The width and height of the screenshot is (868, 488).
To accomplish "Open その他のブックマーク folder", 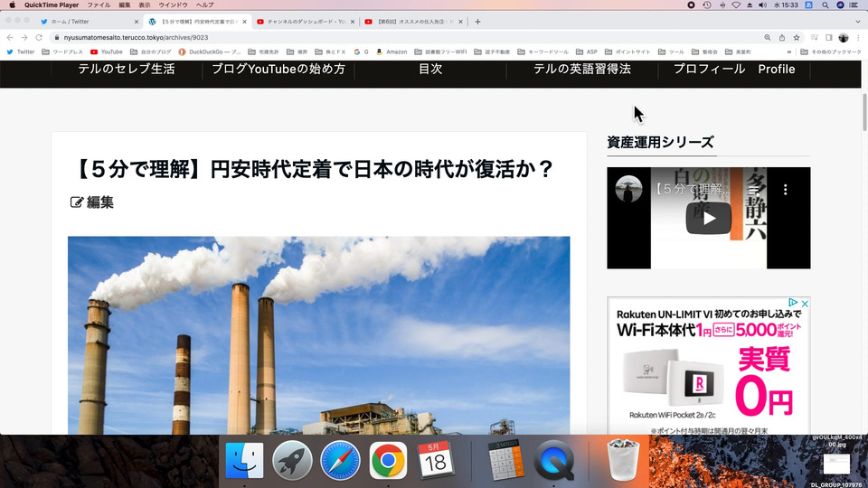I will 831,52.
